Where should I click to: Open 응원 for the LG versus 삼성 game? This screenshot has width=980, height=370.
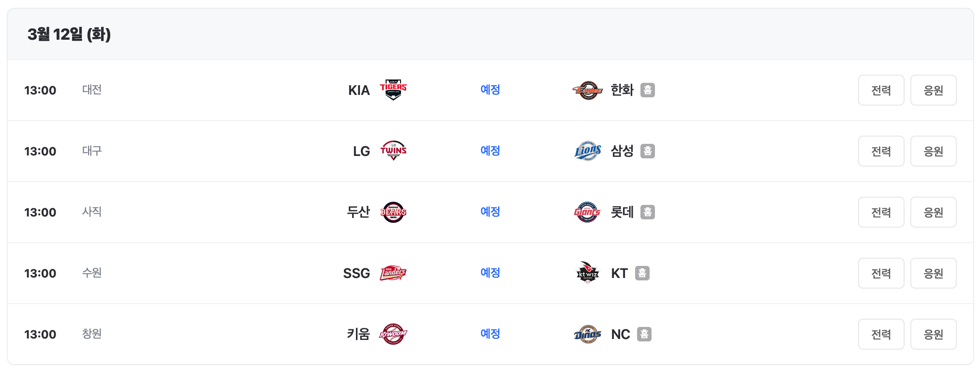point(933,151)
